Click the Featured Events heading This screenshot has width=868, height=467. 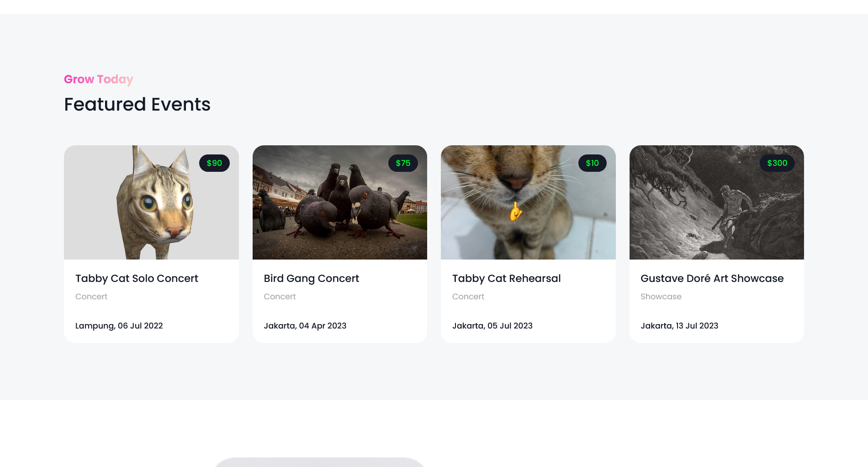pyautogui.click(x=137, y=105)
